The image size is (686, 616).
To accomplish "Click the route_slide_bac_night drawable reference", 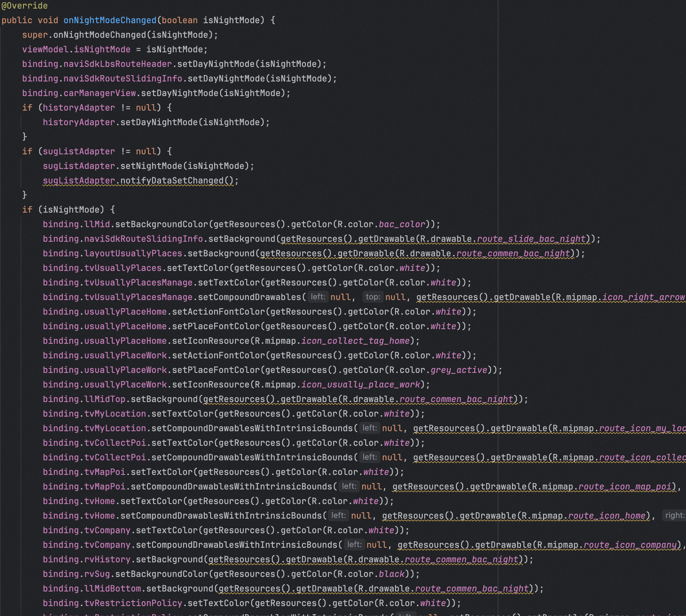I will pyautogui.click(x=531, y=238).
